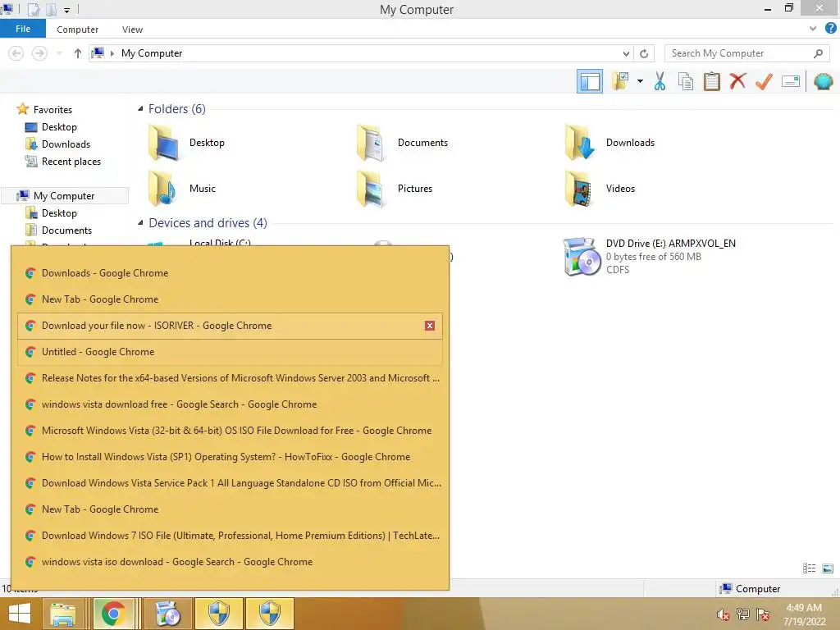The width and height of the screenshot is (840, 630).
Task: Switch to Release Notes for x64-based Versions window
Action: pos(231,378)
